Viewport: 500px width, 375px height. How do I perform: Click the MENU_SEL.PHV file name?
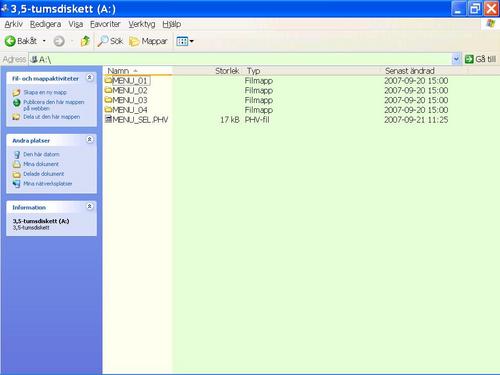[x=140, y=120]
